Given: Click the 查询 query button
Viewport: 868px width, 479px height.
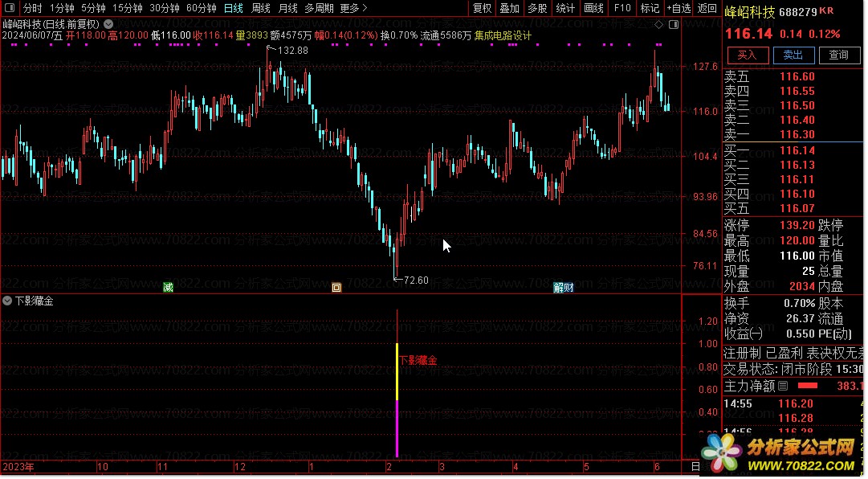Looking at the screenshot, I should tap(838, 55).
